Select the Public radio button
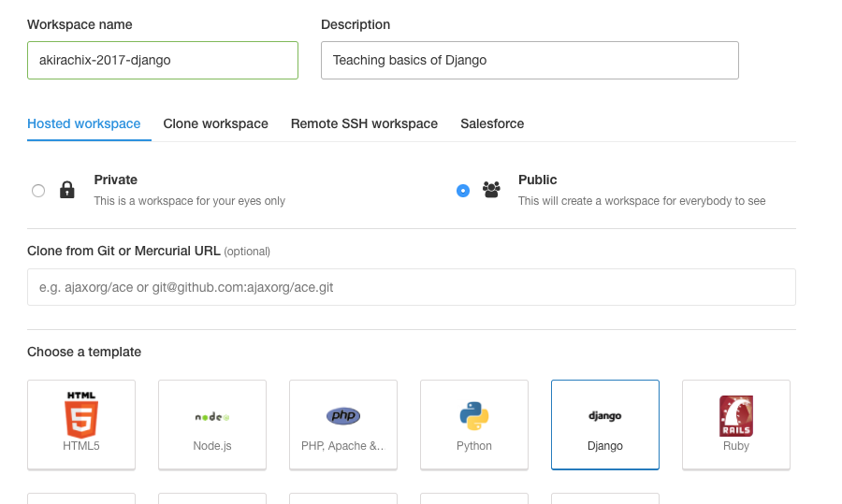 tap(463, 191)
